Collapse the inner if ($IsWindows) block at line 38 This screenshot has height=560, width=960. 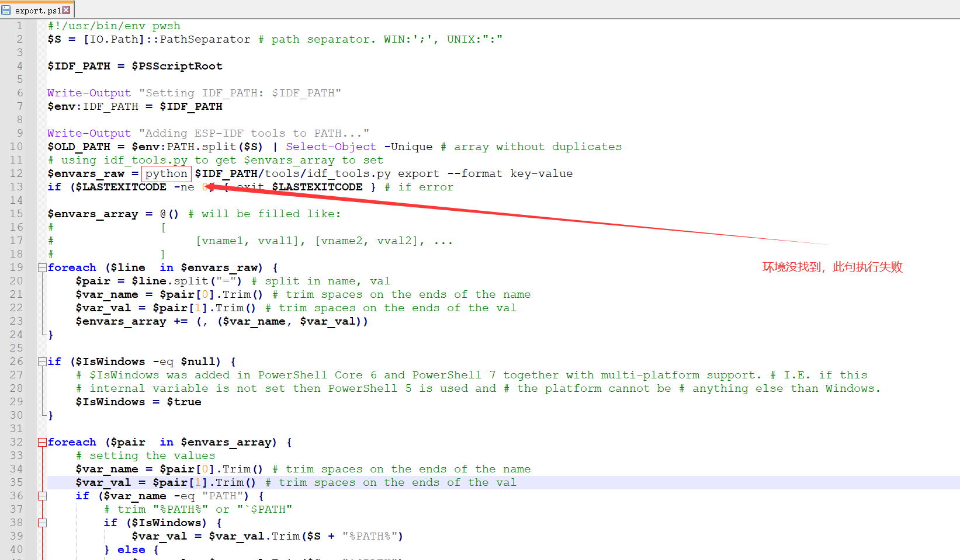pos(42,523)
